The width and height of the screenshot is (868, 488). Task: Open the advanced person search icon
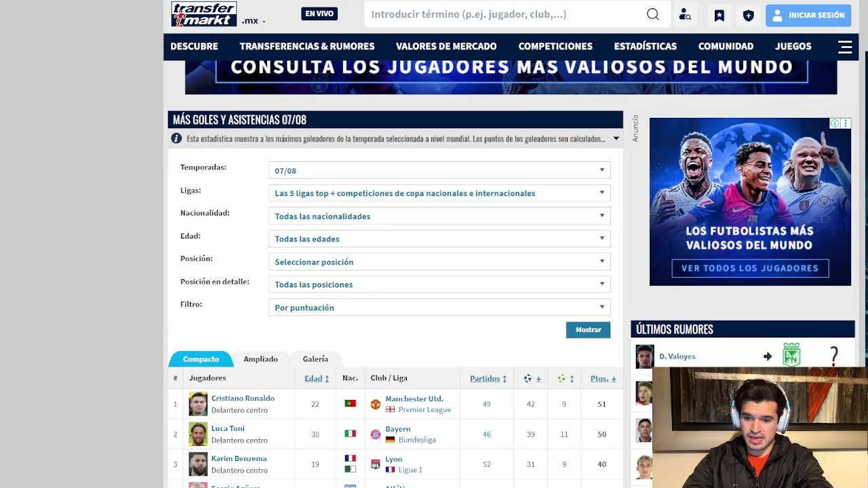pyautogui.click(x=685, y=15)
